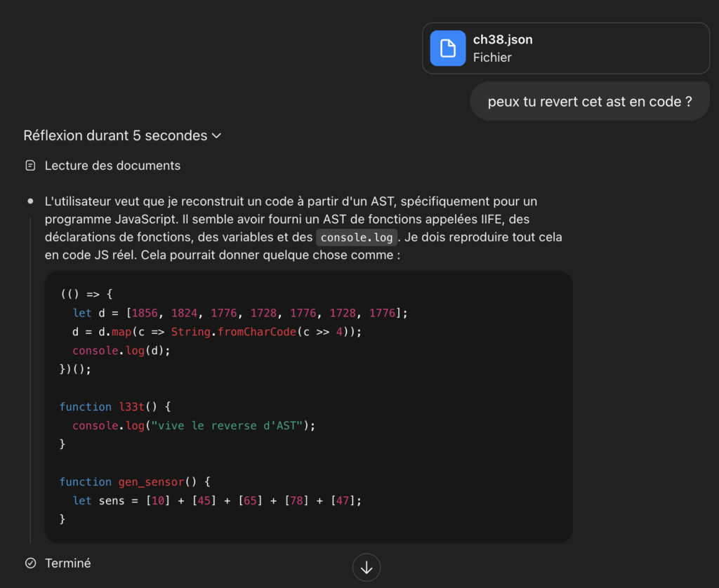The width and height of the screenshot is (719, 588).
Task: Click the "let sens" assignment line
Action: pyautogui.click(x=217, y=500)
